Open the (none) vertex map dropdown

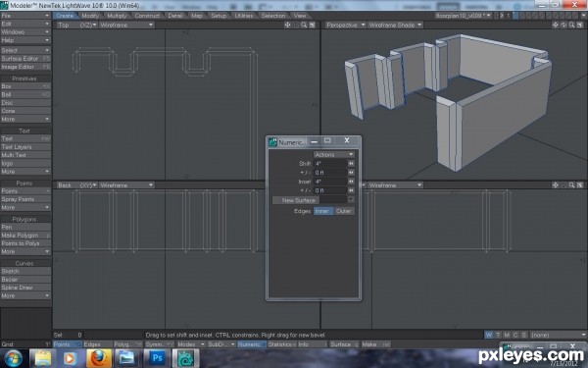click(558, 335)
